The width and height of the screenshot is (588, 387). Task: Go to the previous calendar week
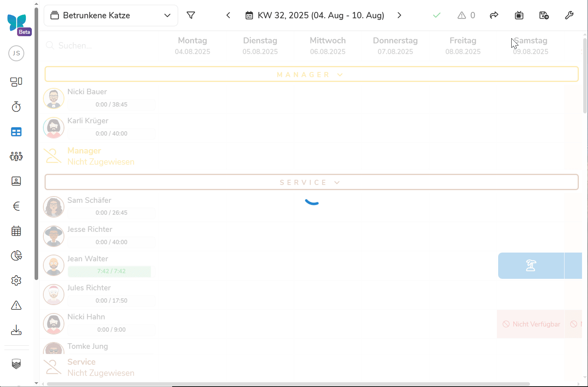[x=228, y=16]
